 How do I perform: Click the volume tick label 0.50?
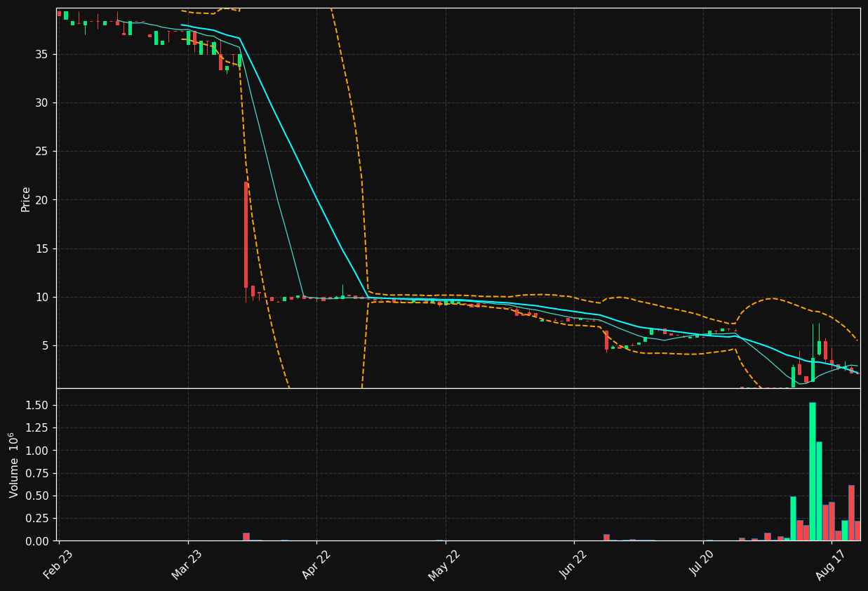[37, 496]
